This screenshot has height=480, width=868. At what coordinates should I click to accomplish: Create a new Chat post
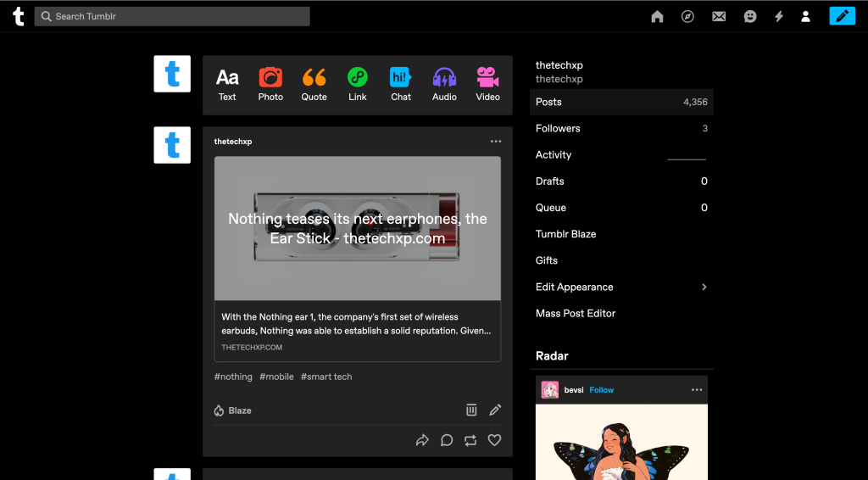(x=401, y=85)
